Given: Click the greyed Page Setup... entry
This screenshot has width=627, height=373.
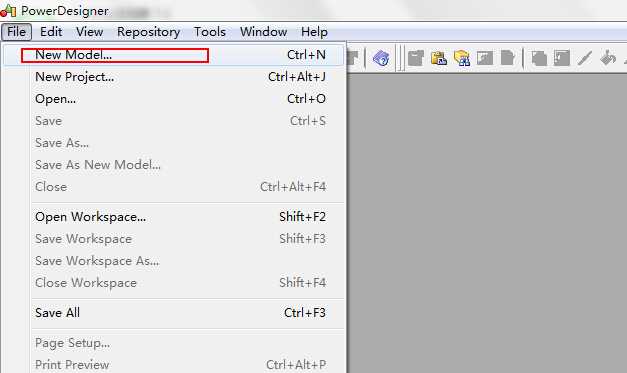Looking at the screenshot, I should (174, 343).
